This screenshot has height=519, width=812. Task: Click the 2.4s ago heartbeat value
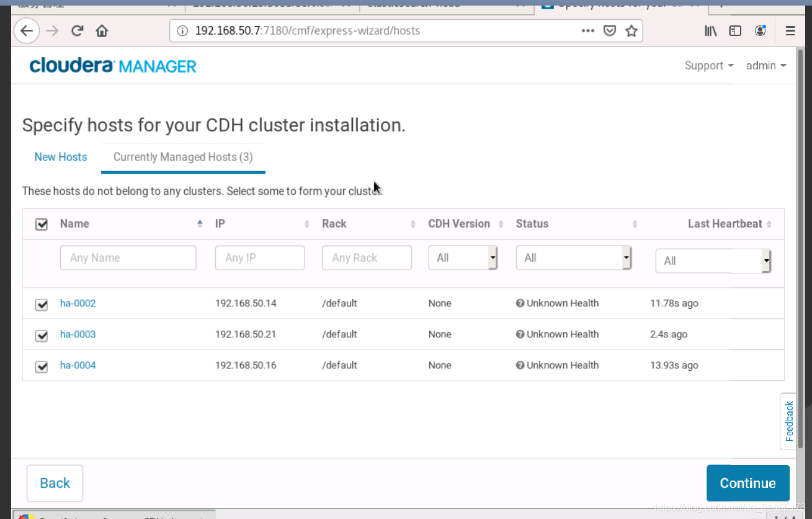pos(669,334)
